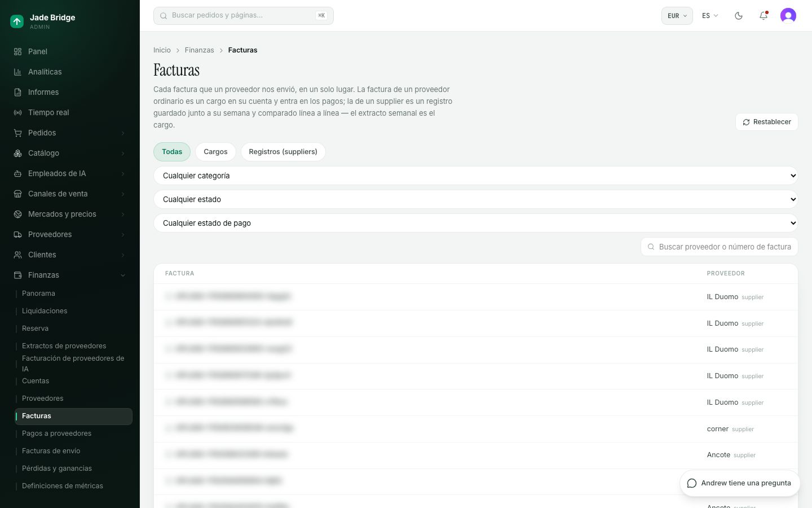Switch to Registros (suppliers) tab
812x508 pixels.
[x=283, y=152]
